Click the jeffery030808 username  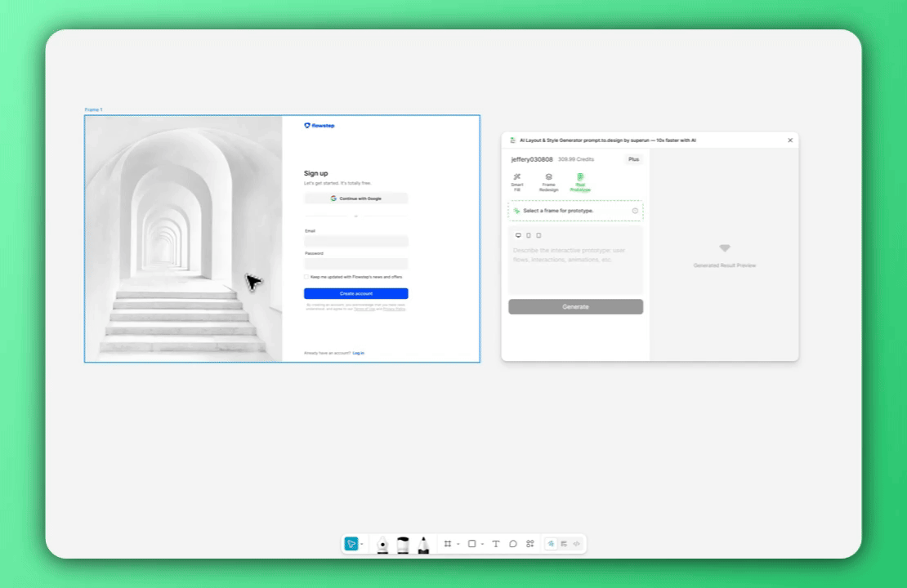tap(532, 159)
